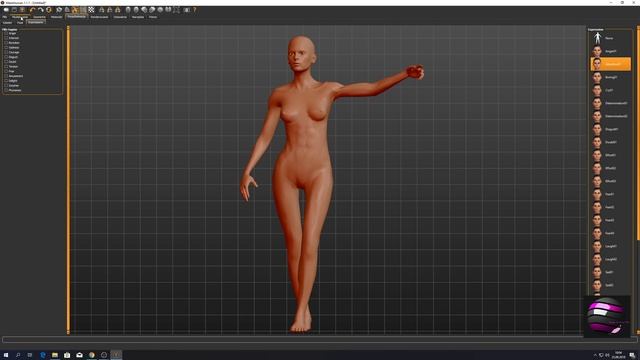The width and height of the screenshot is (640, 360).
Task: Click the Reset refresh icon in toolbar
Action: 49,10
